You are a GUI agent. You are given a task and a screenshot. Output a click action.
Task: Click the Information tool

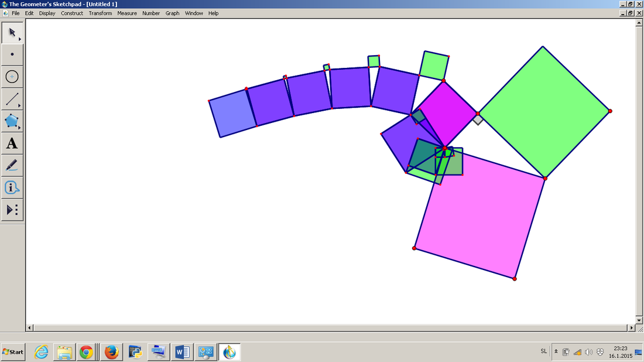coord(12,187)
